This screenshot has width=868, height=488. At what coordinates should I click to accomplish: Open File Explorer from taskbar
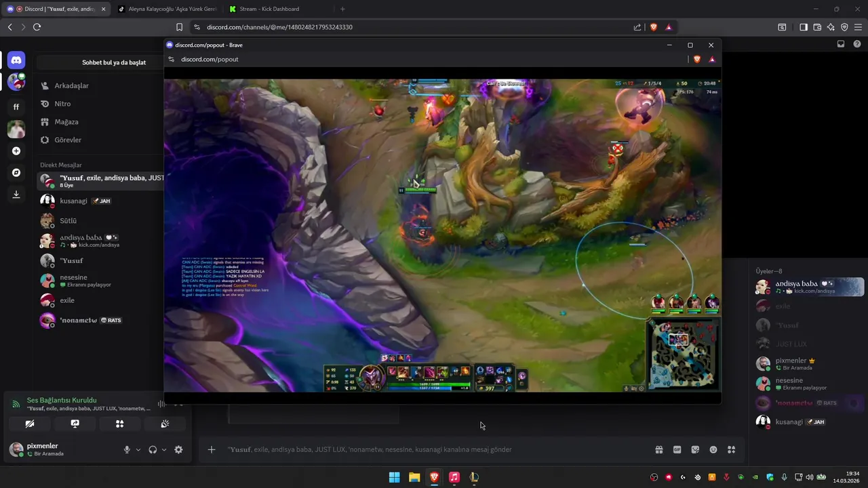[414, 477]
